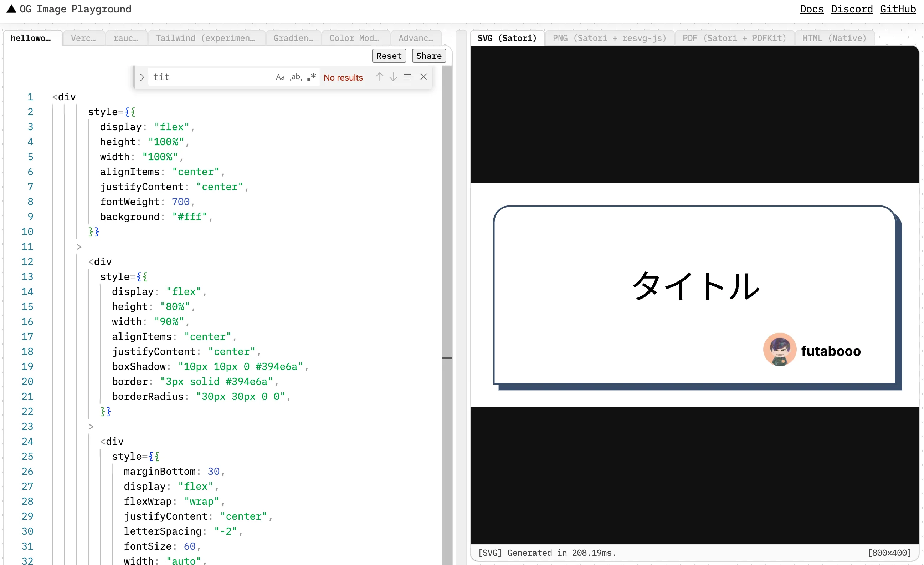Click the futabooo avatar image
924x565 pixels.
click(x=779, y=349)
